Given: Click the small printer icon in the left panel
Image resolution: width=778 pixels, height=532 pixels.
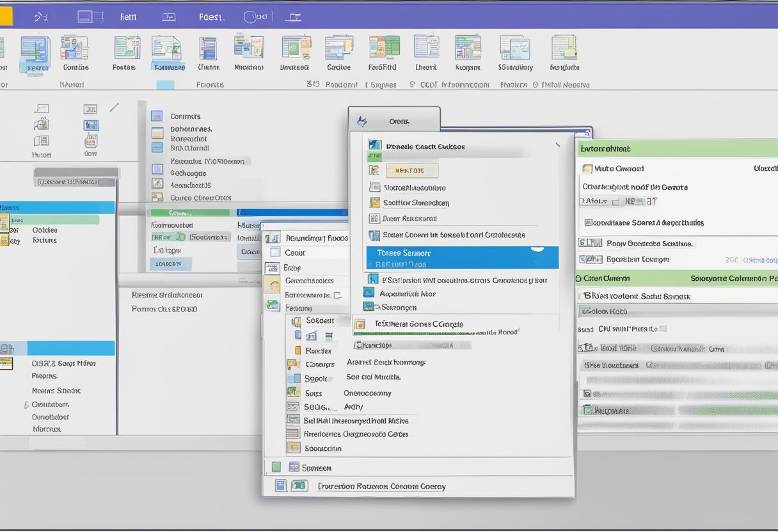Looking at the screenshot, I should tap(42, 125).
